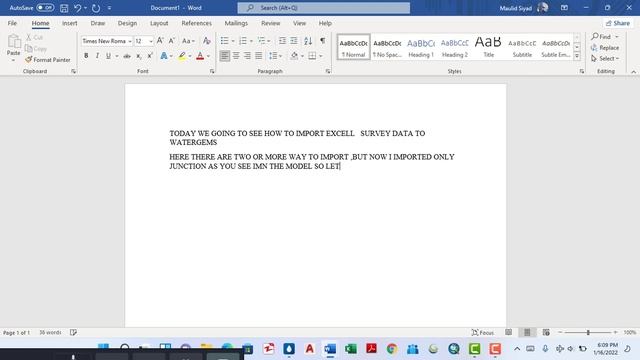This screenshot has width=640, height=360.
Task: Click the Decrease Font Size icon
Action: (172, 41)
